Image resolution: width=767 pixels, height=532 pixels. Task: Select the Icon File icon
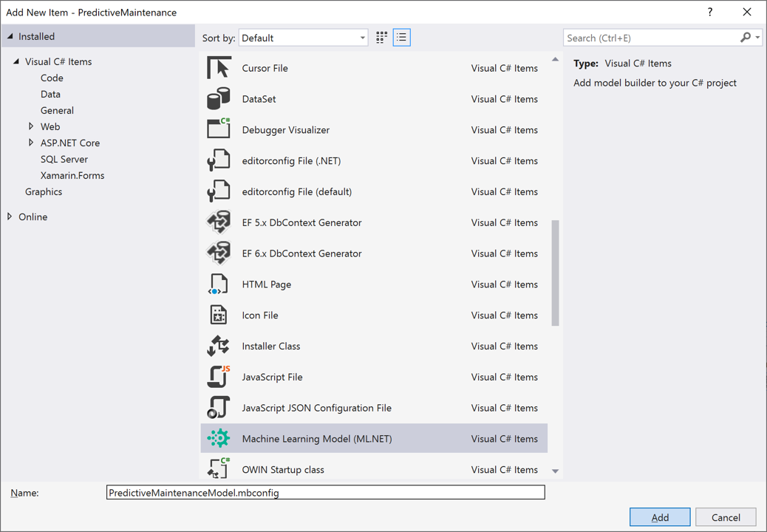(219, 315)
